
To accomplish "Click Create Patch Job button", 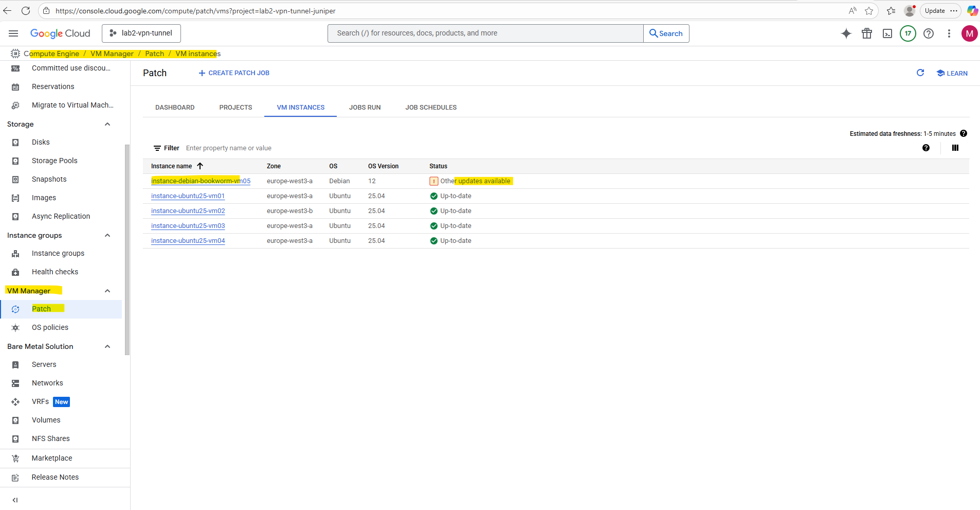I will [x=234, y=73].
